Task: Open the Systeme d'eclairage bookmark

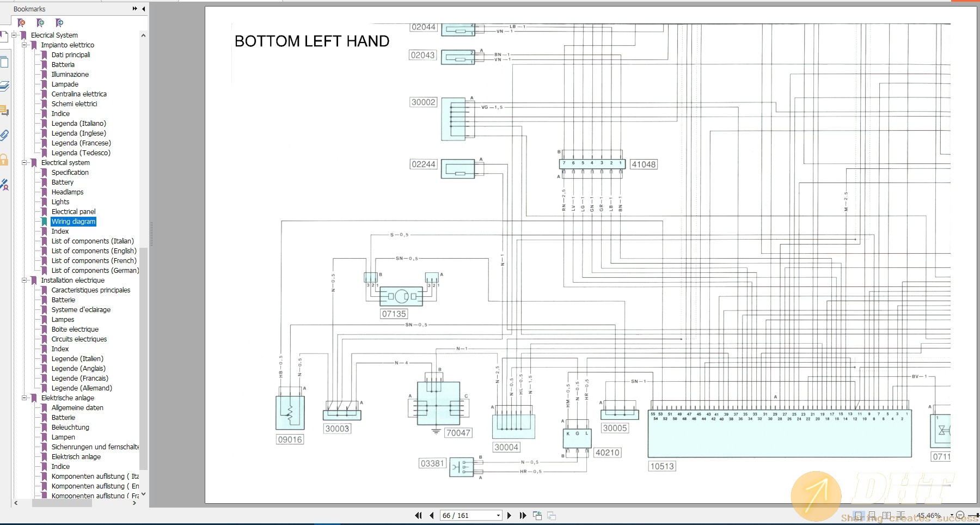Action: click(x=81, y=309)
